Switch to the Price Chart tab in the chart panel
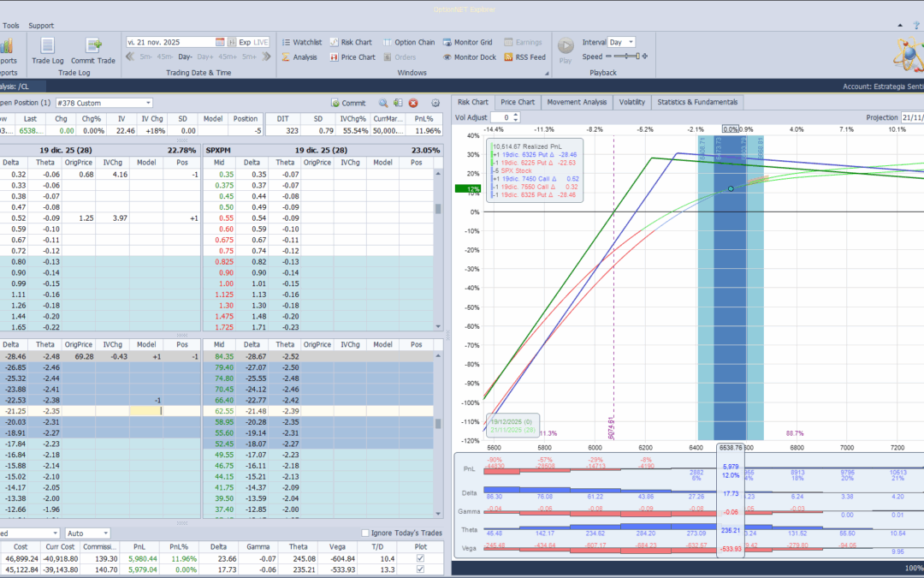Screen dimensions: 924x578 (518, 102)
